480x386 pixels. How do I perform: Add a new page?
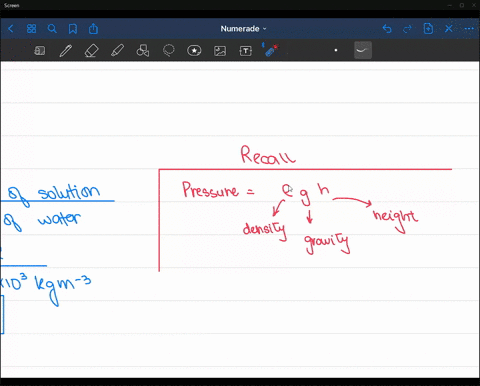coord(428,29)
